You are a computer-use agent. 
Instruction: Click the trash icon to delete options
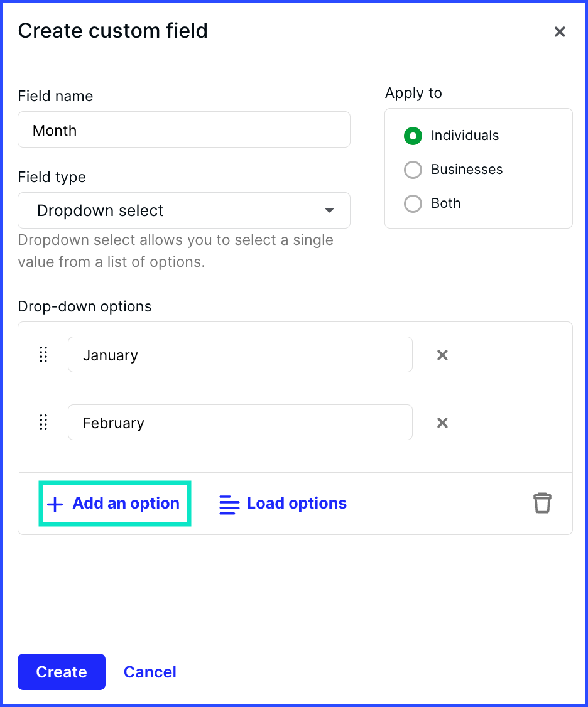click(x=542, y=503)
